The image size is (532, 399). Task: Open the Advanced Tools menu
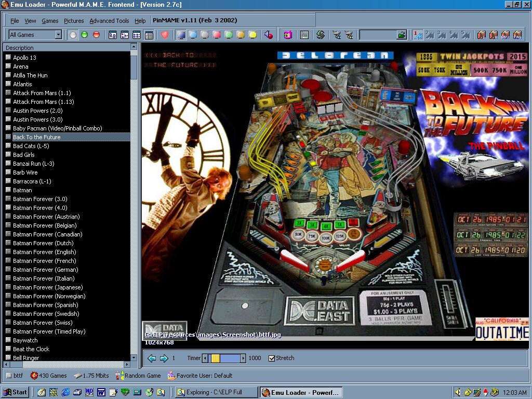109,21
